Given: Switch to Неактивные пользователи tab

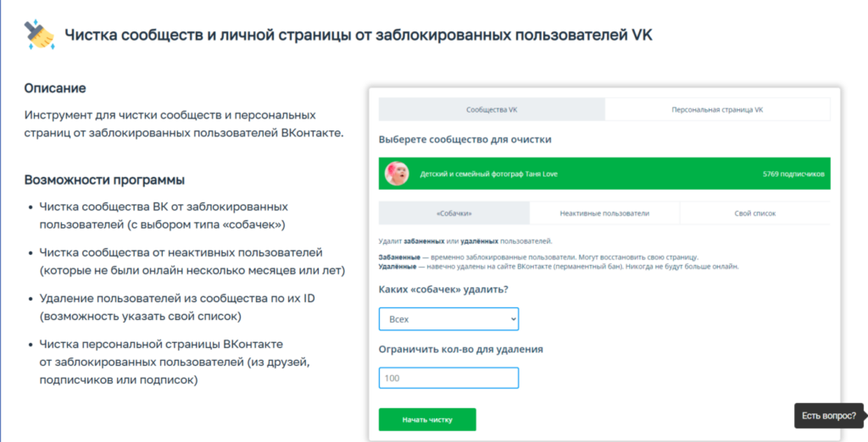Looking at the screenshot, I should (x=604, y=213).
